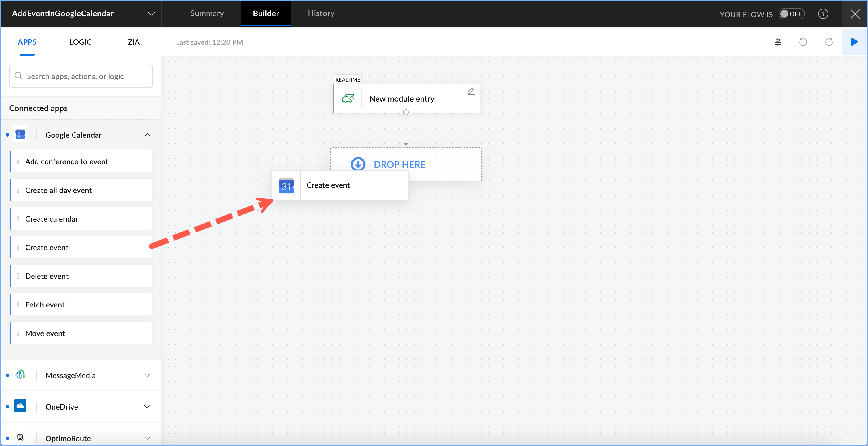This screenshot has width=868, height=446.
Task: Click the Google Calendar app icon
Action: (x=20, y=135)
